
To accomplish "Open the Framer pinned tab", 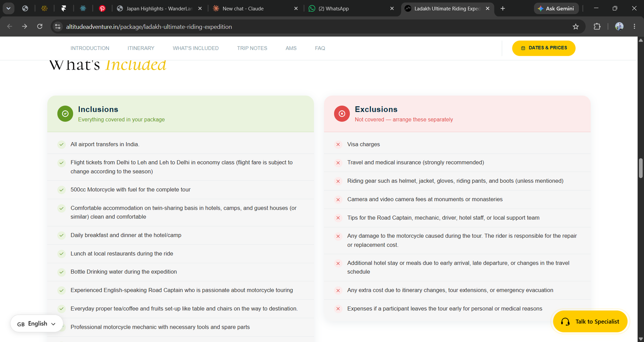I will pyautogui.click(x=64, y=8).
